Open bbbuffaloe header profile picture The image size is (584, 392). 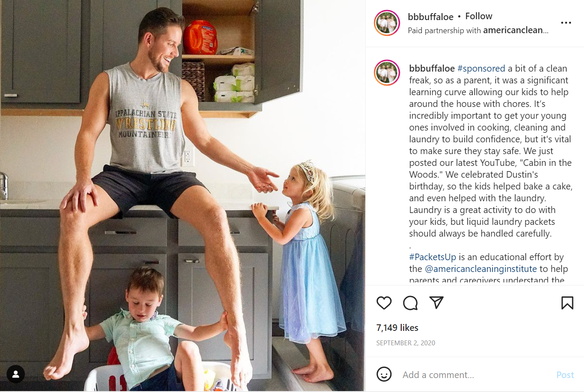coord(387,23)
